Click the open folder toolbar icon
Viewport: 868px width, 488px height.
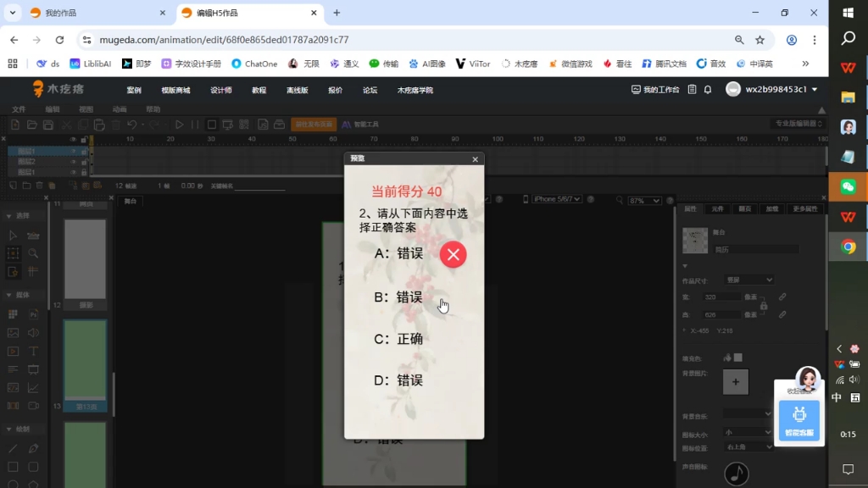[31, 125]
